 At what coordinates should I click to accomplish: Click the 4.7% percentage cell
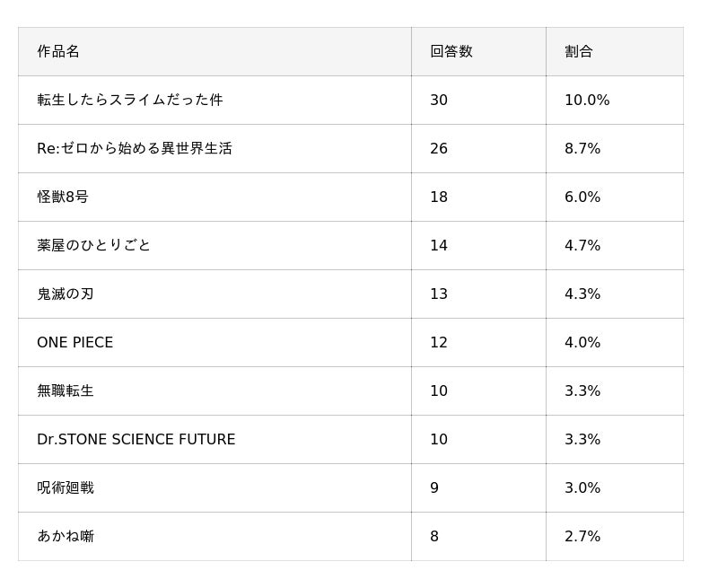tap(582, 245)
